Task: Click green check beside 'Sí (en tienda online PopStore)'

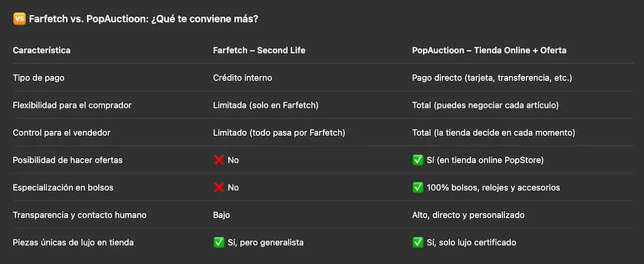Action: tap(418, 160)
